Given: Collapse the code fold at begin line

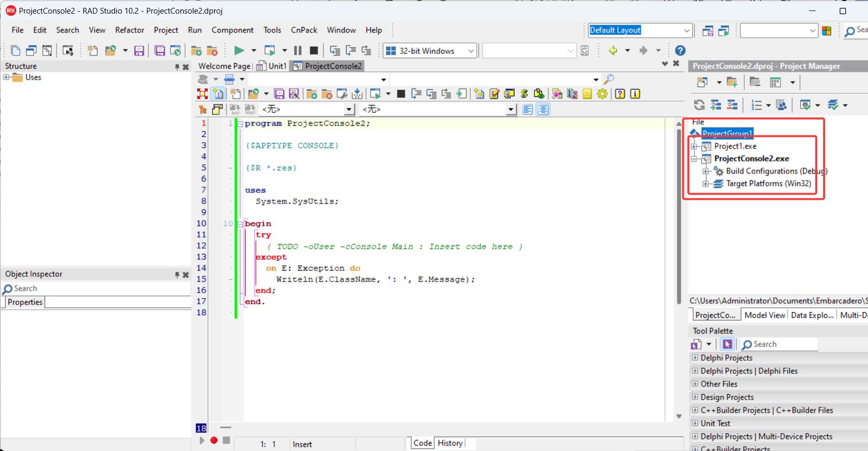Looking at the screenshot, I should [x=240, y=224].
